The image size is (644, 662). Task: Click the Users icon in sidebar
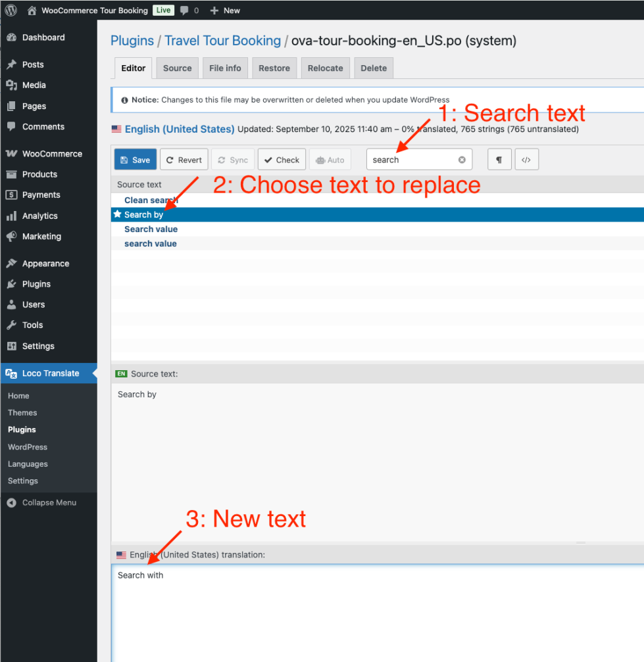[x=11, y=304]
